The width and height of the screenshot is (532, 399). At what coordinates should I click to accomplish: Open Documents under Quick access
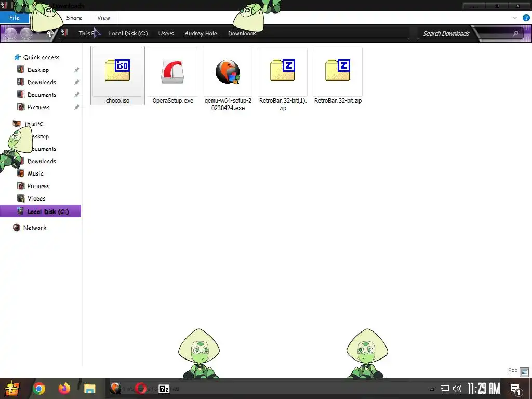(x=42, y=95)
